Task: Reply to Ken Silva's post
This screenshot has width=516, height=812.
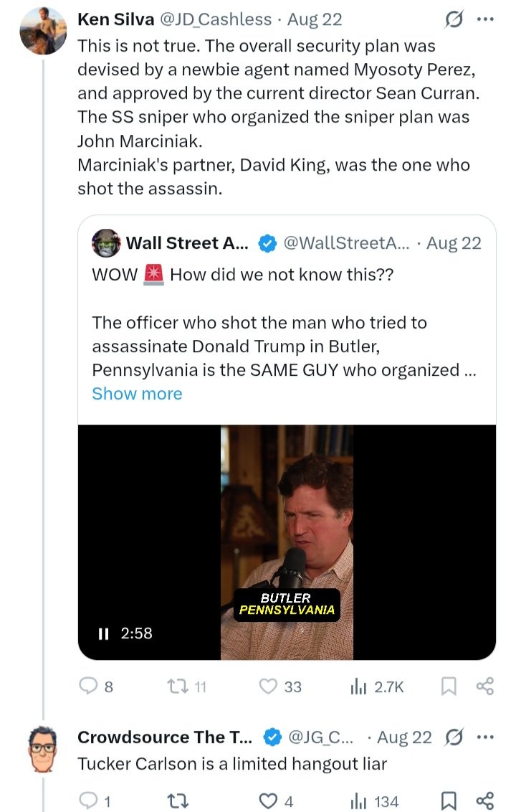Action: 88,686
